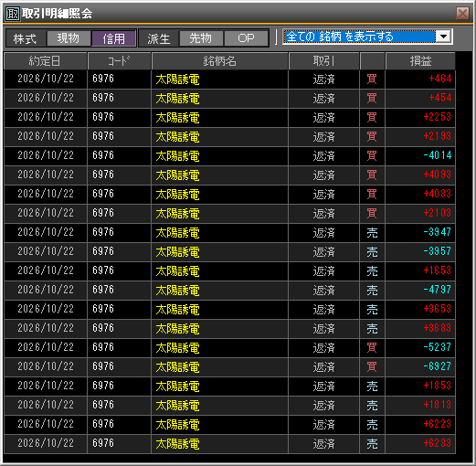Click code 6976 in the +4093 row
The height and width of the screenshot is (466, 476).
click(103, 175)
